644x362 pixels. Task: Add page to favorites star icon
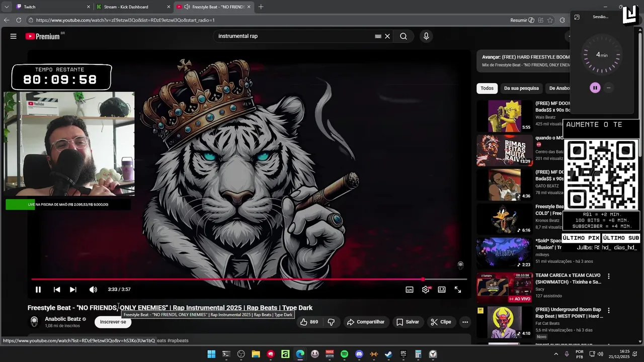(x=550, y=20)
